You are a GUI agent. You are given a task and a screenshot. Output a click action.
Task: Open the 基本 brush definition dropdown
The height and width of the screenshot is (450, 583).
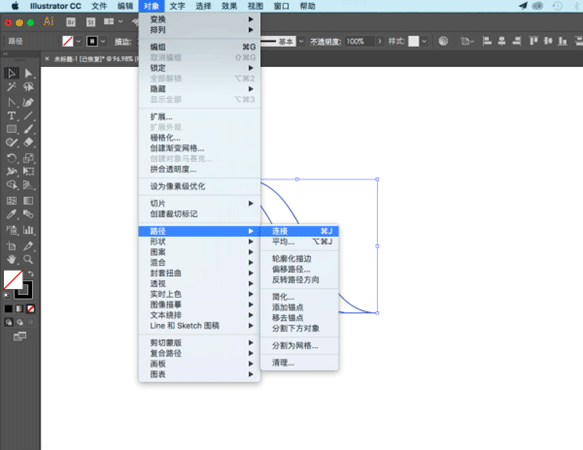pyautogui.click(x=301, y=41)
